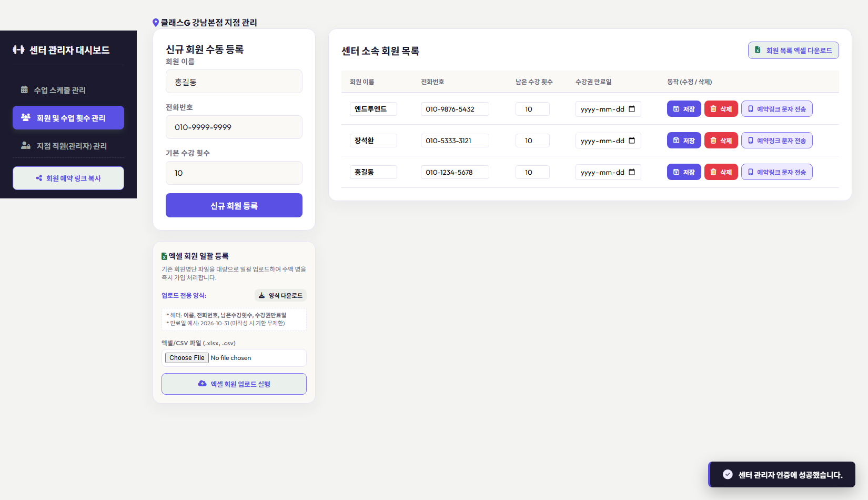Viewport: 868px width, 500px height.
Task: Edit phone field 010-1234-5678
Action: coord(455,172)
